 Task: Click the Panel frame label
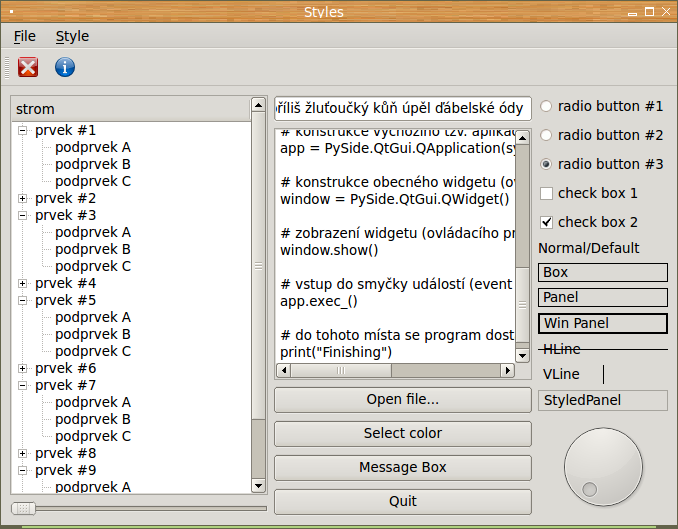[603, 298]
